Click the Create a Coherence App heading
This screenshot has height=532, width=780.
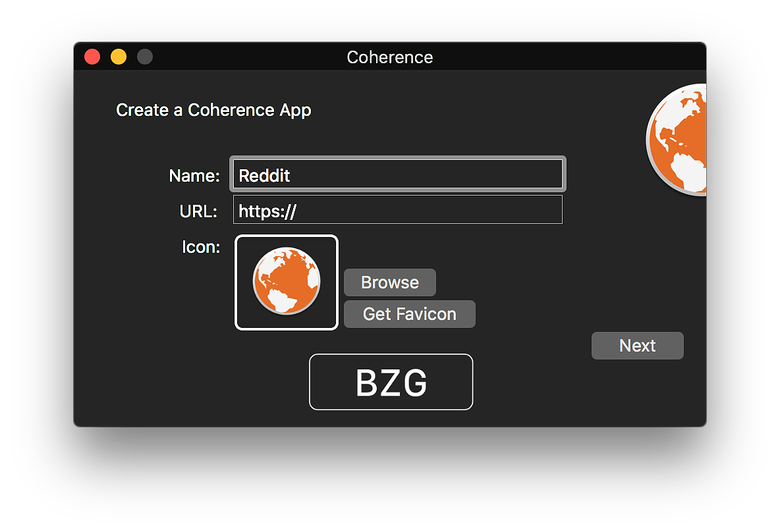pyautogui.click(x=213, y=110)
